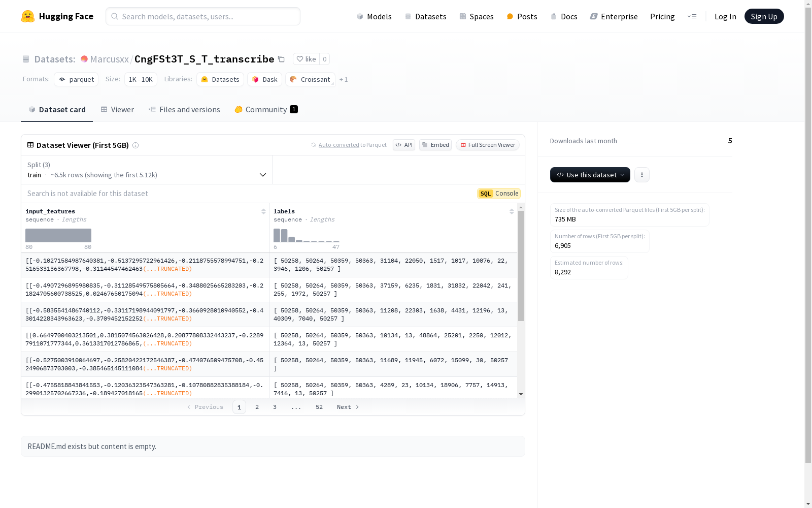Like the dataset with the heart button
The image size is (812, 508).
[x=306, y=59]
